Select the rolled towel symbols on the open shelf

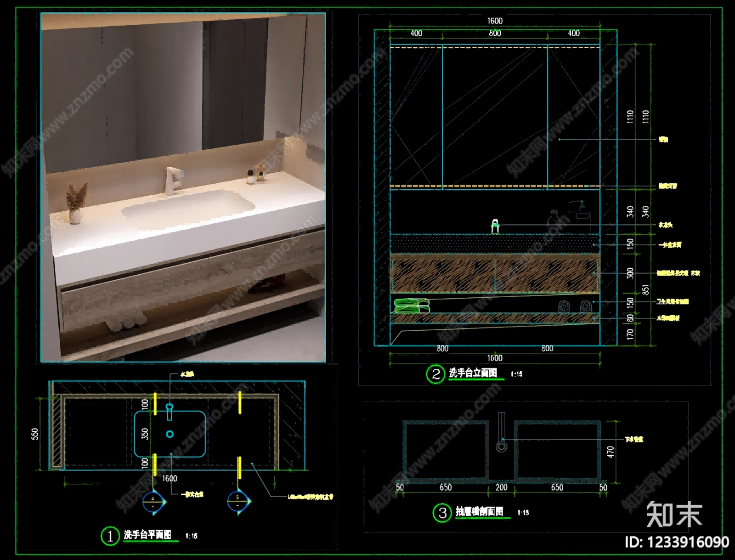(575, 306)
